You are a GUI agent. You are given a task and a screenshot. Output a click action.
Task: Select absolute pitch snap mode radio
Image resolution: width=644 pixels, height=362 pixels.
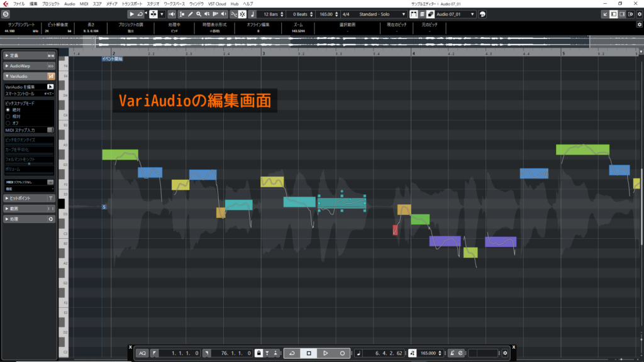pyautogui.click(x=8, y=110)
